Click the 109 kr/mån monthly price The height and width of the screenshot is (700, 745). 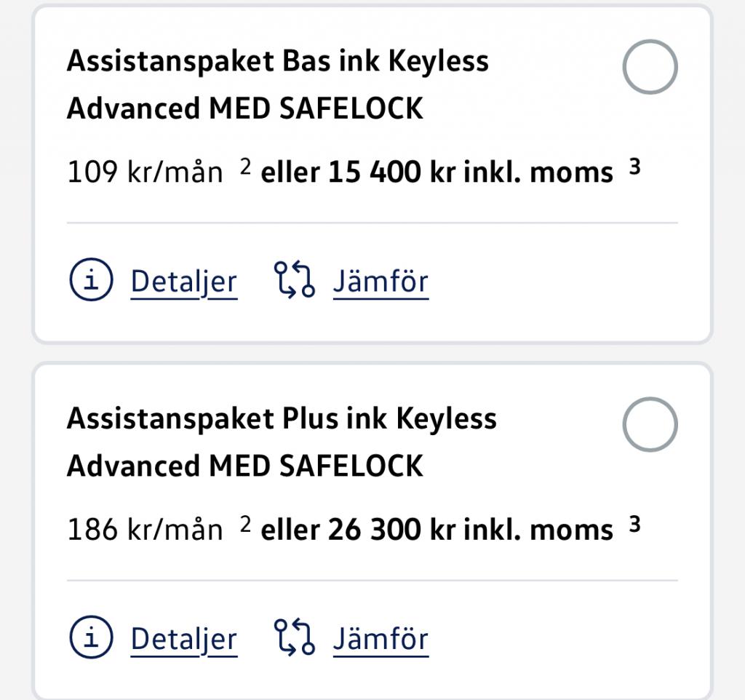[x=146, y=172]
